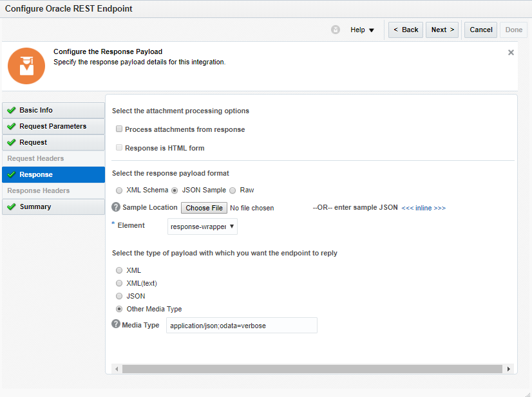This screenshot has height=397, width=532.
Task: Close the Response Payload info banner
Action: pyautogui.click(x=511, y=52)
